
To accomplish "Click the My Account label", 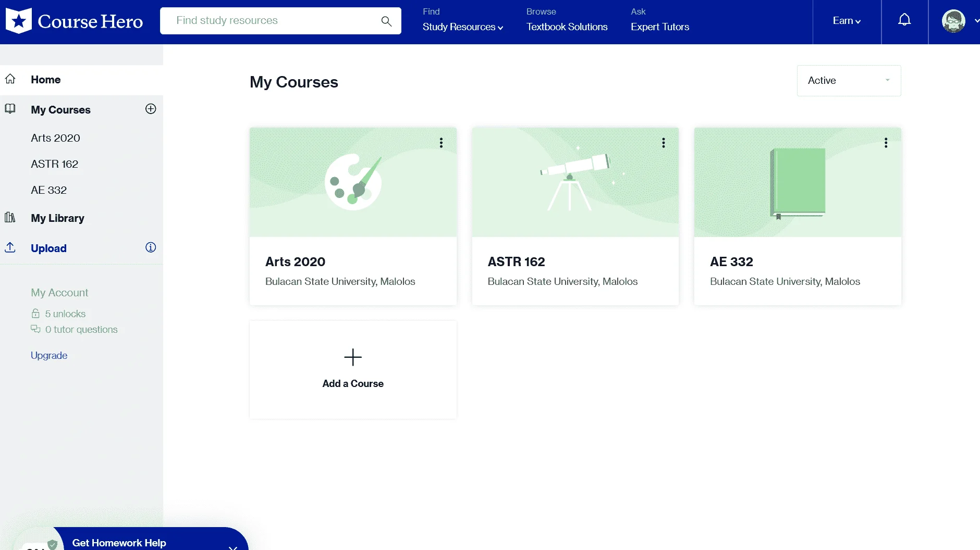I will point(59,293).
